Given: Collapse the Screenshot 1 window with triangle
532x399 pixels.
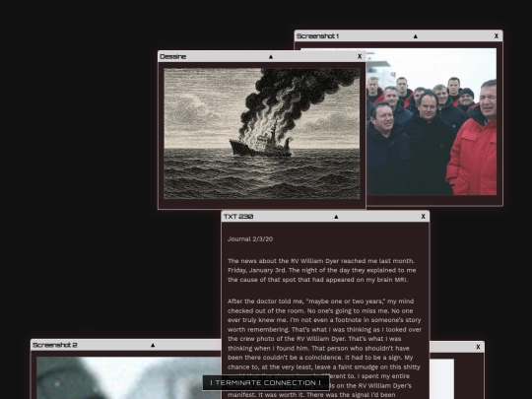Looking at the screenshot, I should click(416, 36).
